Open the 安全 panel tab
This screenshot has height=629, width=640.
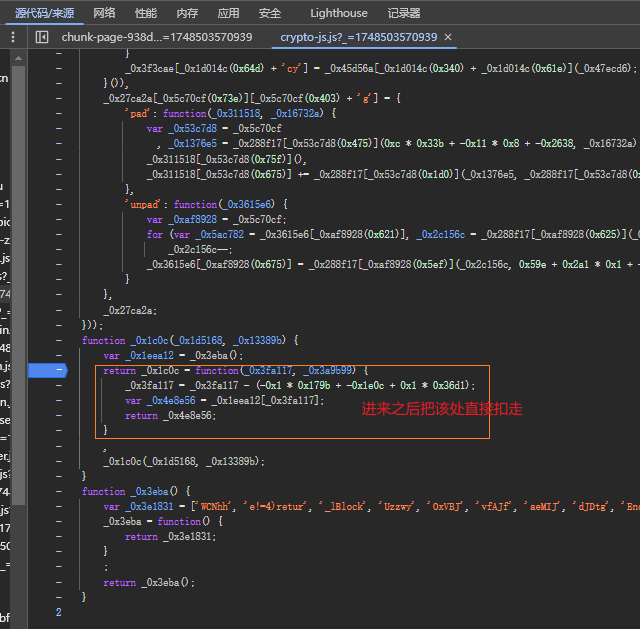(270, 13)
